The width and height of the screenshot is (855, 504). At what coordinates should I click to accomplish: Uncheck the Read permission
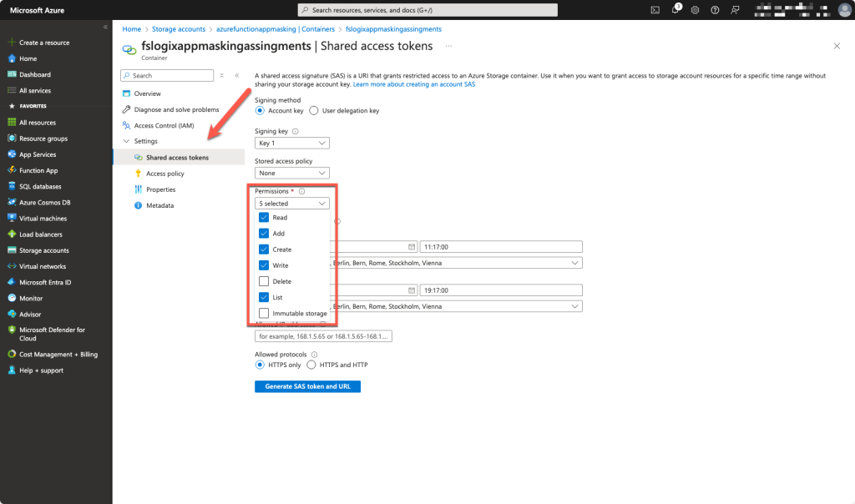click(264, 218)
